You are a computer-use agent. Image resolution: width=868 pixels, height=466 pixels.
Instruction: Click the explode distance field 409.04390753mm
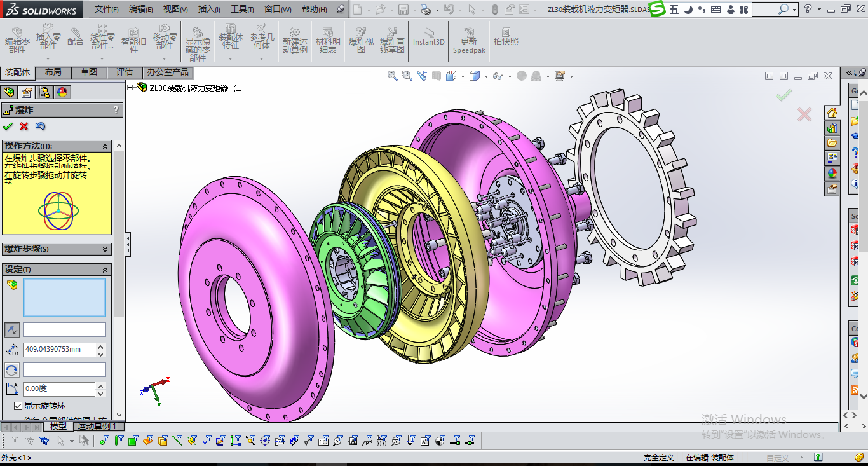coord(59,350)
